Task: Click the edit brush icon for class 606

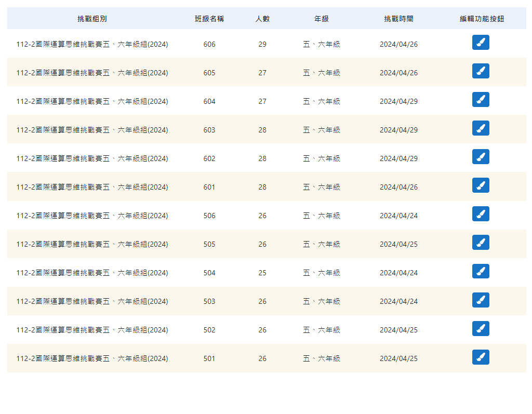Action: point(481,43)
